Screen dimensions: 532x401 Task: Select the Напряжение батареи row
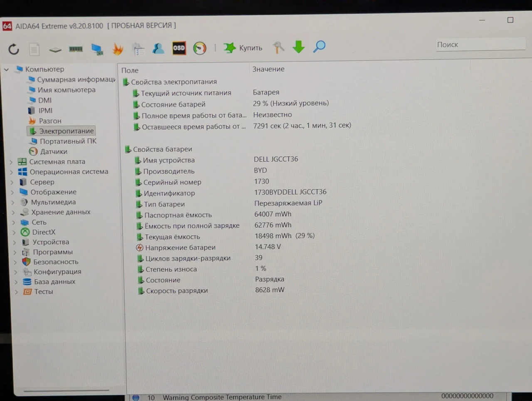(209, 247)
